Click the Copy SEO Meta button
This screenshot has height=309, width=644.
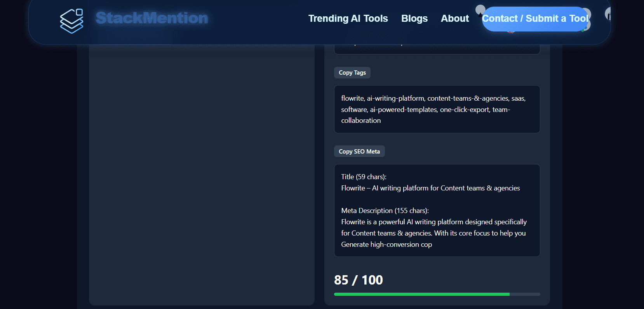point(359,151)
